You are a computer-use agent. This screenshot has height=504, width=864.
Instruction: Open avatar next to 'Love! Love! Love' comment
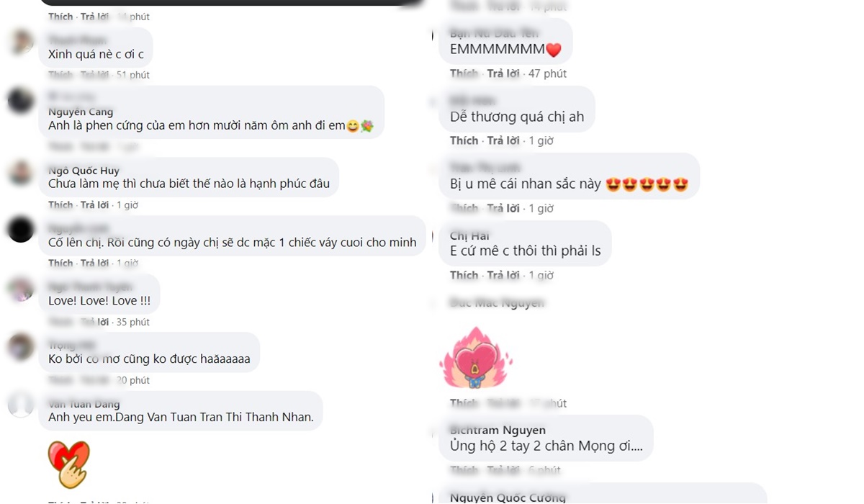pos(21,289)
